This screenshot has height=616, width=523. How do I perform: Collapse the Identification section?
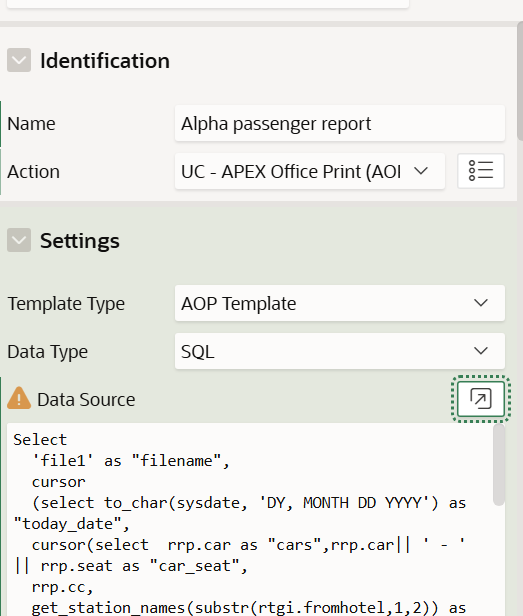[x=19, y=60]
